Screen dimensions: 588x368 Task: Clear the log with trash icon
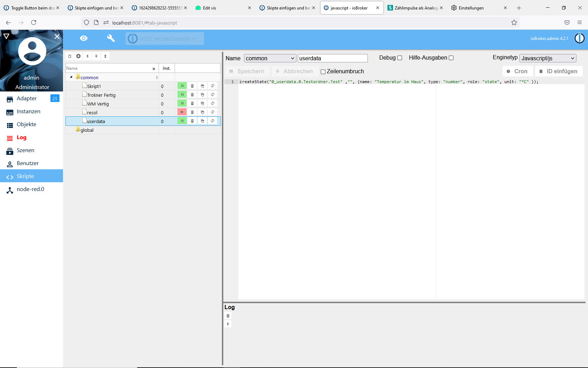click(228, 316)
